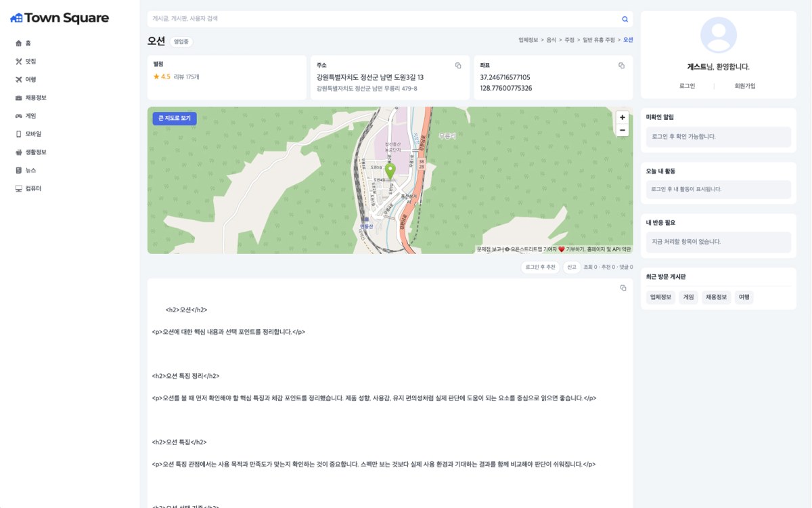The image size is (812, 508).
Task: Navigate to 게임 sidebar item
Action: click(x=26, y=116)
